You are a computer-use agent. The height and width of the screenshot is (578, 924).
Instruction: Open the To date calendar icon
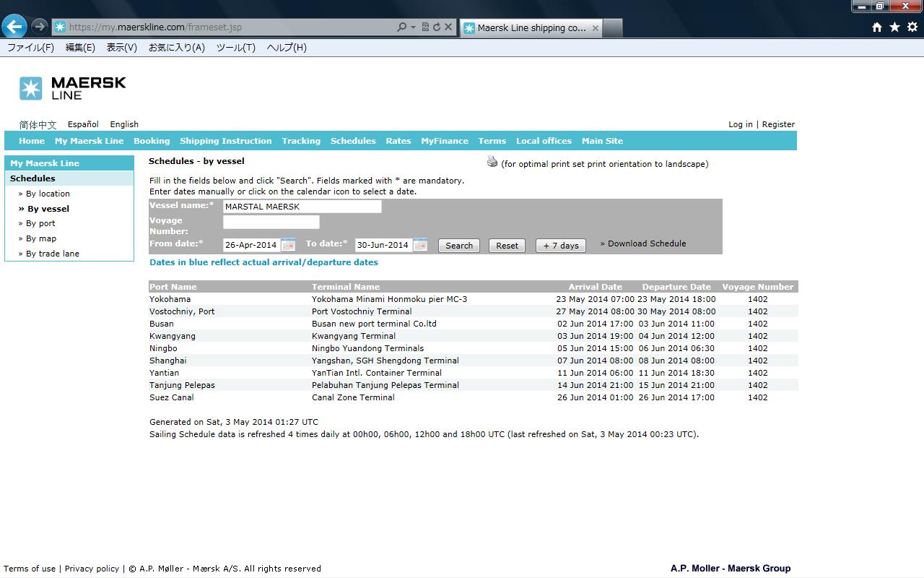[420, 245]
